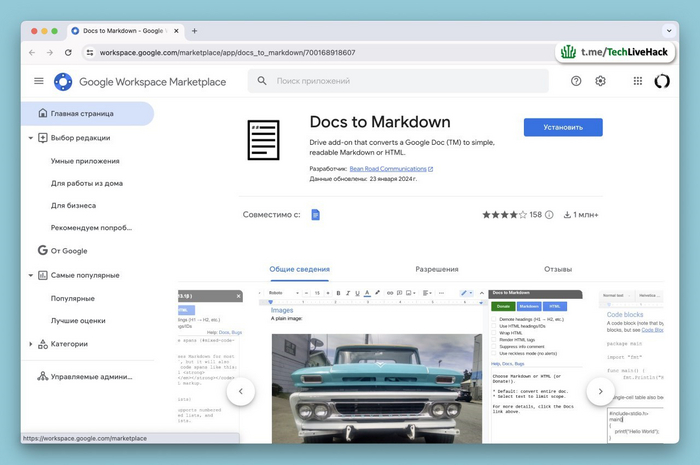Open Bean Road Communications developer link
Image resolution: width=700 pixels, height=465 pixels.
[388, 169]
